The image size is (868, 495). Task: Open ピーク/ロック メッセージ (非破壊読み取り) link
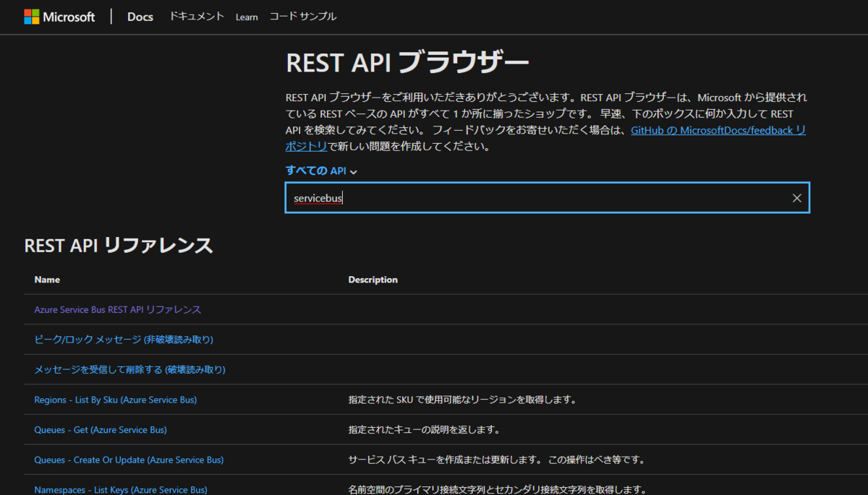[x=124, y=340]
